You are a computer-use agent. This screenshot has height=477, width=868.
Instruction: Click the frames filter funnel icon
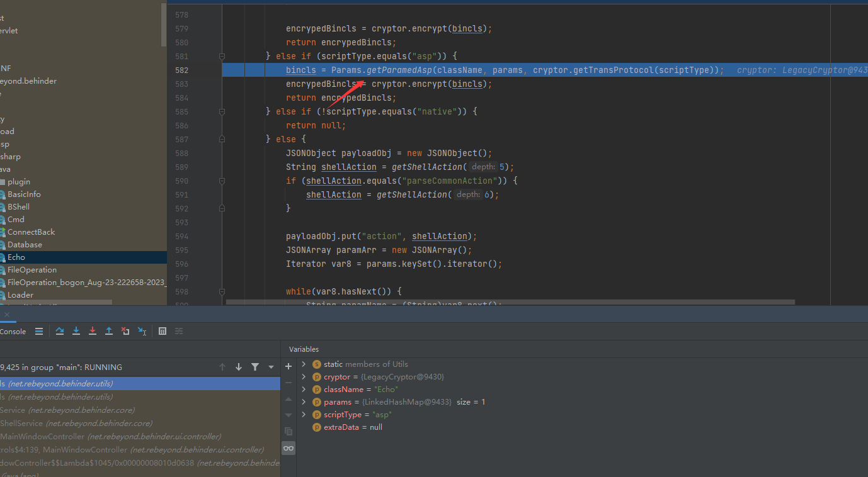[255, 367]
